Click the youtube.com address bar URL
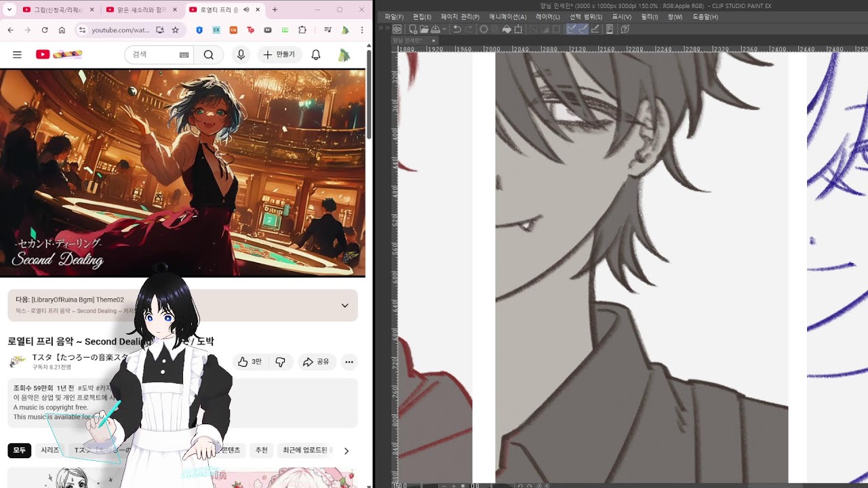868x488 pixels. coord(121,30)
